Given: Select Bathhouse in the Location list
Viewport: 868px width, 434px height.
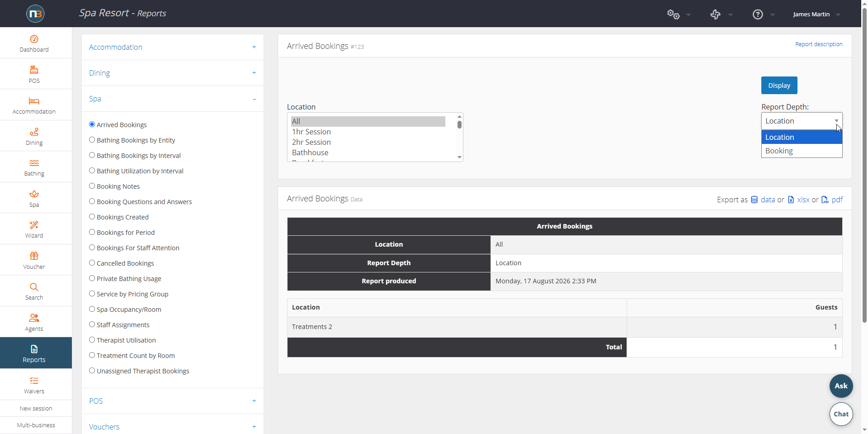Looking at the screenshot, I should pyautogui.click(x=368, y=153).
